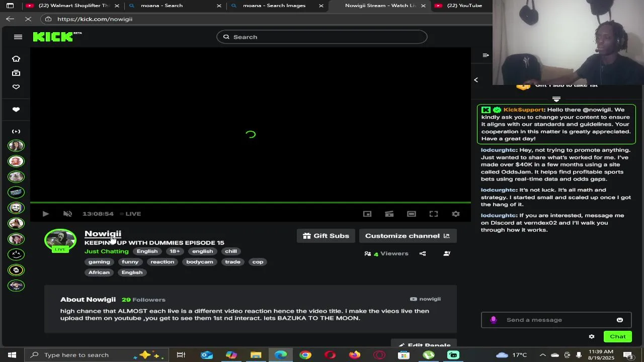The width and height of the screenshot is (644, 362).
Task: Switch to moana - Search tab
Action: pos(175,6)
